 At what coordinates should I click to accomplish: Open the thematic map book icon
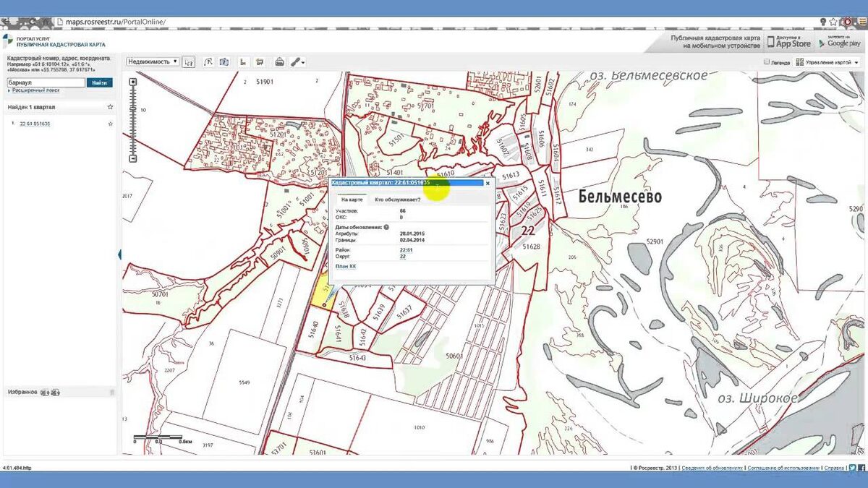coord(224,61)
